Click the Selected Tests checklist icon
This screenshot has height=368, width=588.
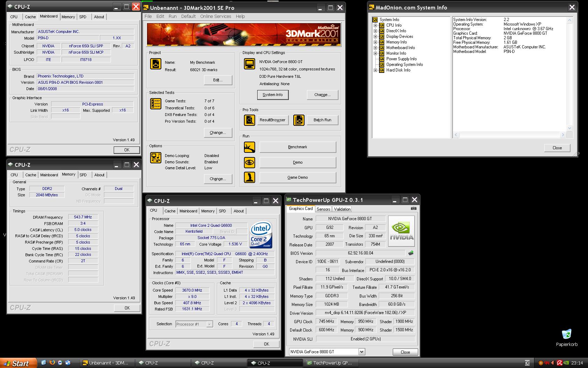pyautogui.click(x=156, y=104)
